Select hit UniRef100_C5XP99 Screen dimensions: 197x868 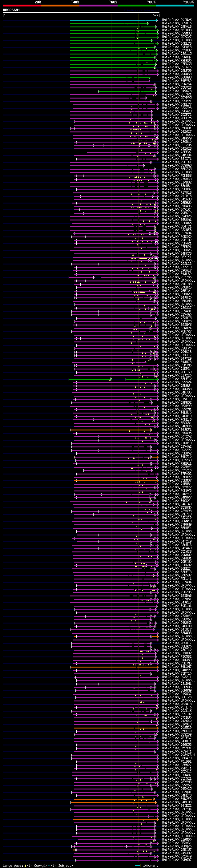tap(177, 406)
